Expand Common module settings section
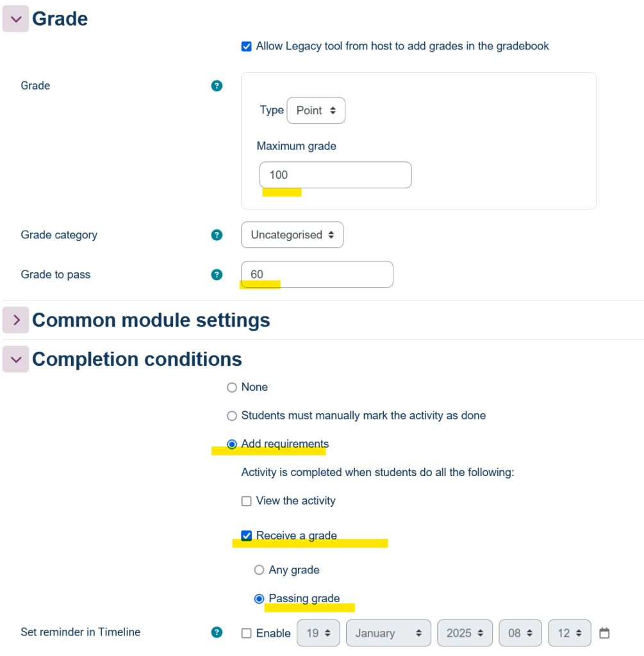This screenshot has height=656, width=644. 16,320
